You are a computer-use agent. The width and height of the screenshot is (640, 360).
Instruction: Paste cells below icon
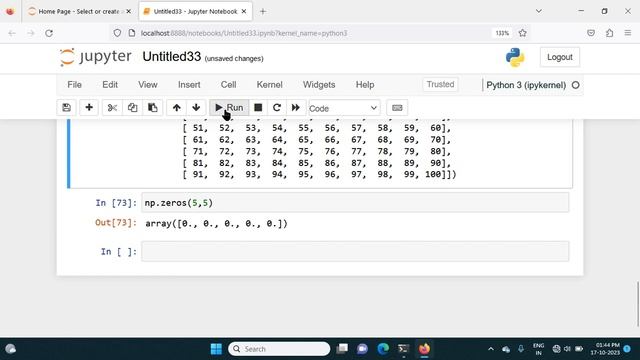coord(153,108)
